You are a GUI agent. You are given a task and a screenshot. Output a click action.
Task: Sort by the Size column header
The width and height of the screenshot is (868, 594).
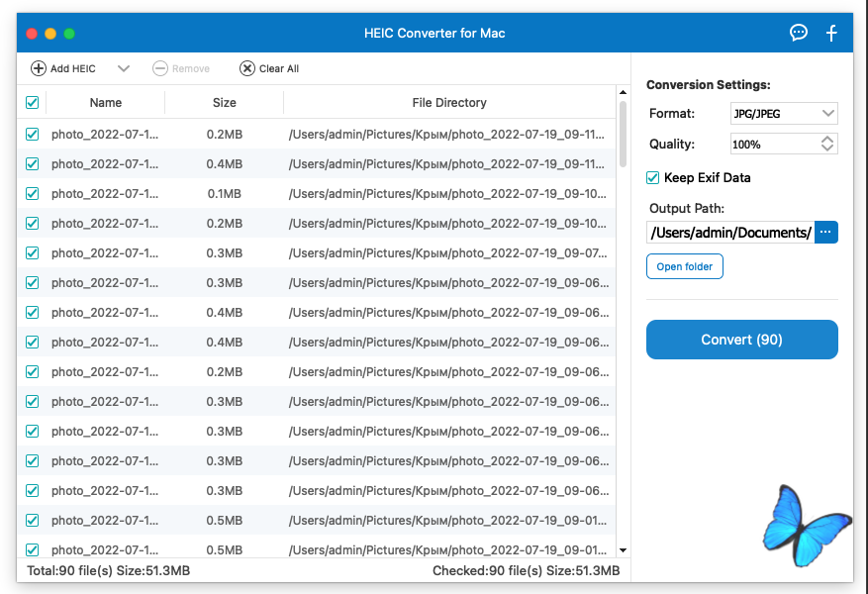pos(225,102)
